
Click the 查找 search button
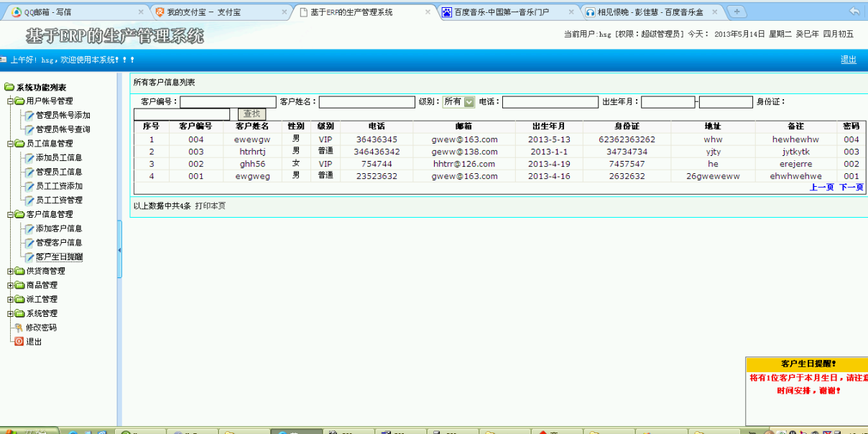[x=251, y=114]
